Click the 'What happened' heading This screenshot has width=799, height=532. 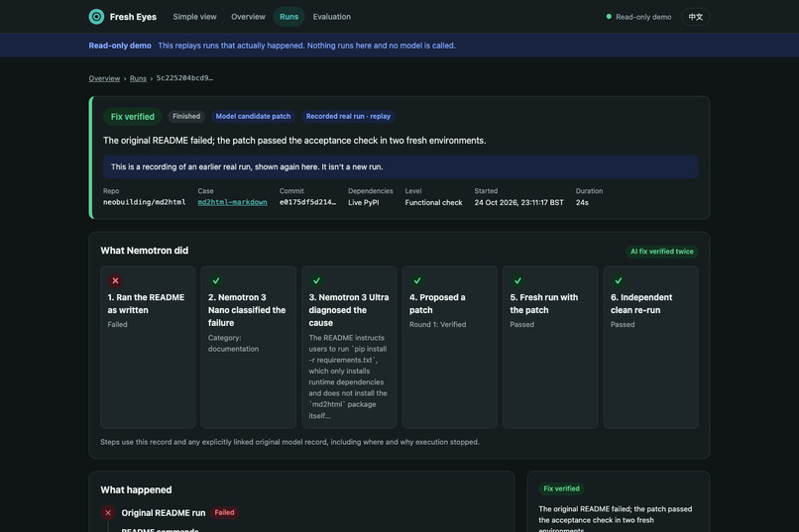(x=136, y=489)
